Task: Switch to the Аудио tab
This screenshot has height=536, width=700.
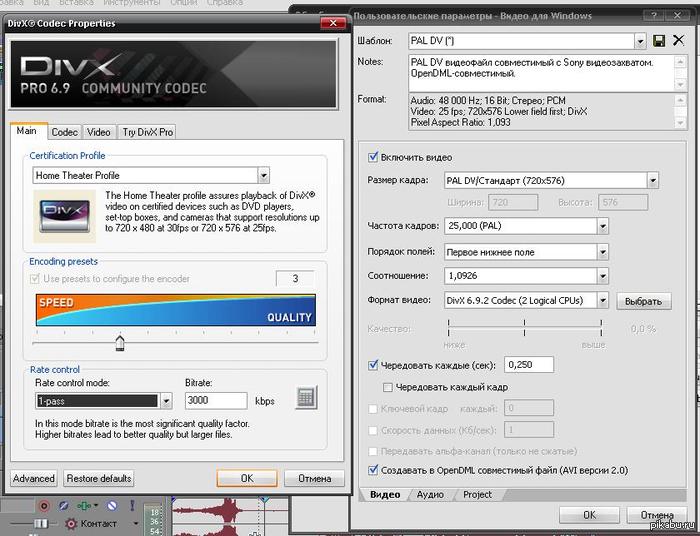Action: click(x=430, y=494)
